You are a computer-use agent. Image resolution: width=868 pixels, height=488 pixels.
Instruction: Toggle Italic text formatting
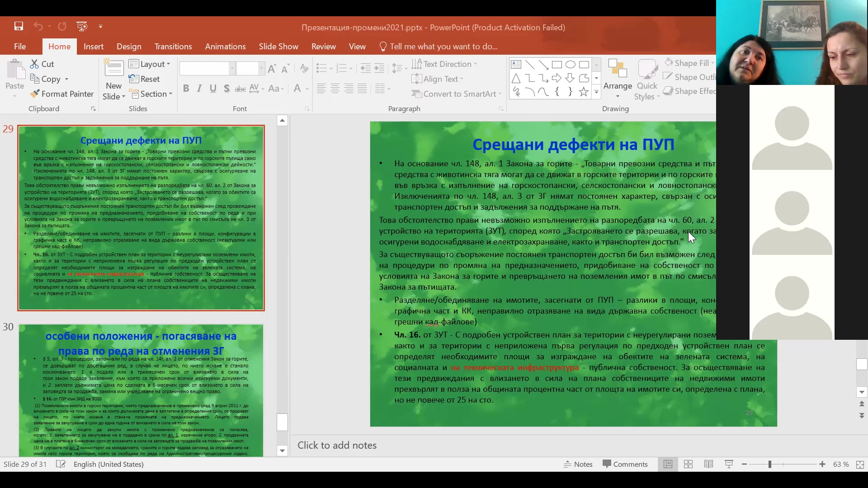click(x=199, y=89)
